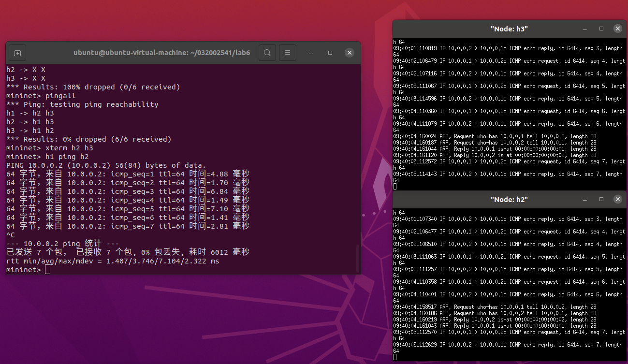Click the icmp_seq=1 ping reply line
Screen dimensions: 628x364
[128, 174]
